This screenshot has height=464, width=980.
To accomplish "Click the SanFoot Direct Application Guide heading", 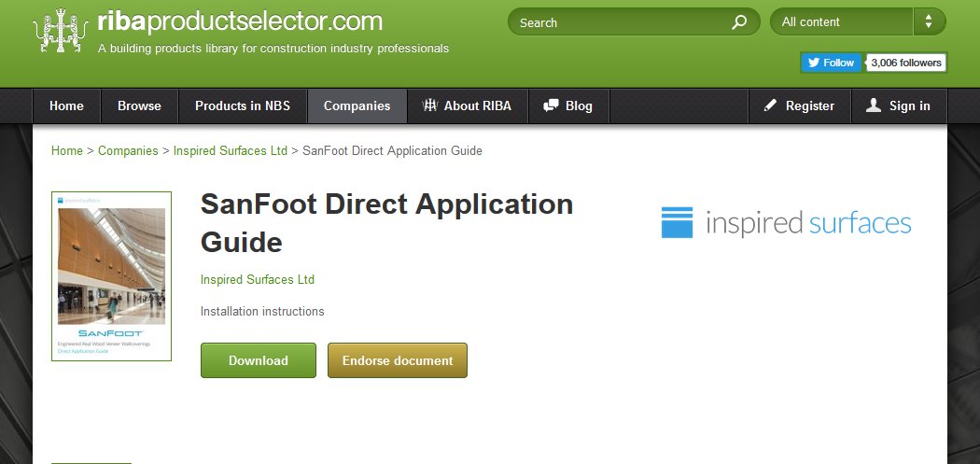I will 387,223.
